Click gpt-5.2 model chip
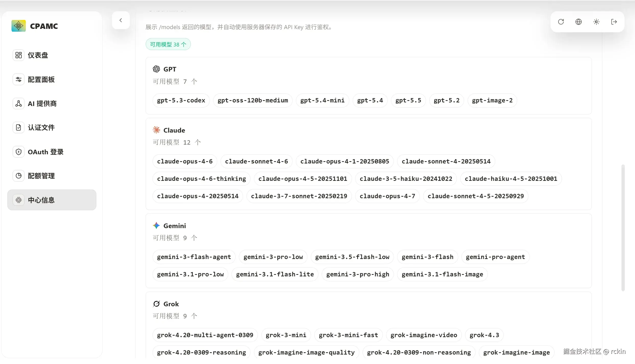 coord(447,100)
